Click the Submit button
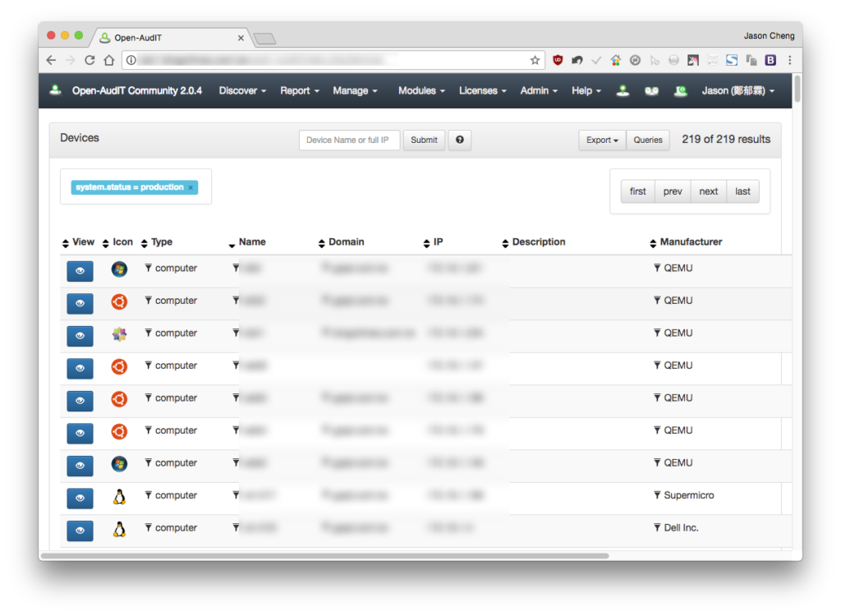 click(x=424, y=140)
